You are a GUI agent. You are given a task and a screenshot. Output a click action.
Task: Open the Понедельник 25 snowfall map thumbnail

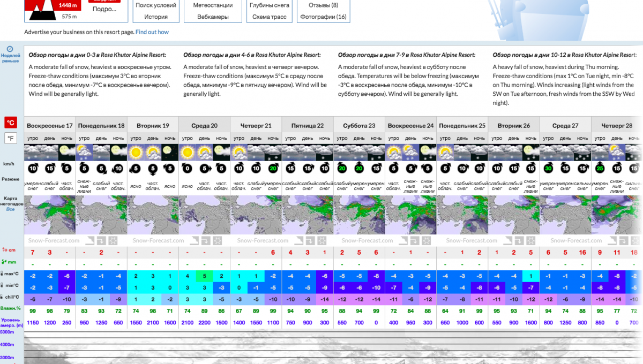click(462, 215)
